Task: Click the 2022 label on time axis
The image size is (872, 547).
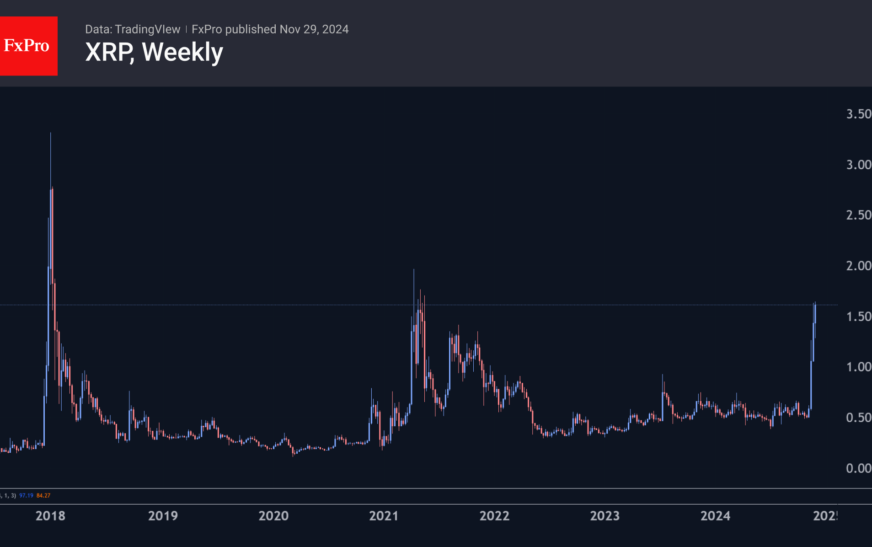Action: pos(494,516)
